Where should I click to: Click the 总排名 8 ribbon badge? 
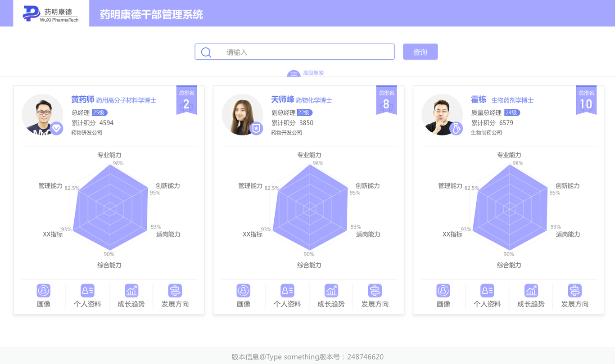(386, 100)
